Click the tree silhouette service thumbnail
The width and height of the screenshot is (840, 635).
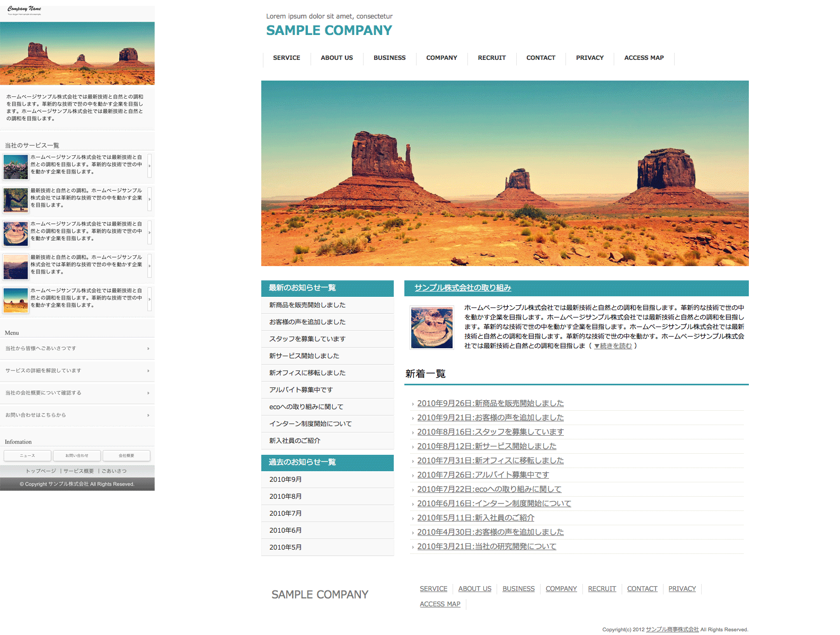16,200
